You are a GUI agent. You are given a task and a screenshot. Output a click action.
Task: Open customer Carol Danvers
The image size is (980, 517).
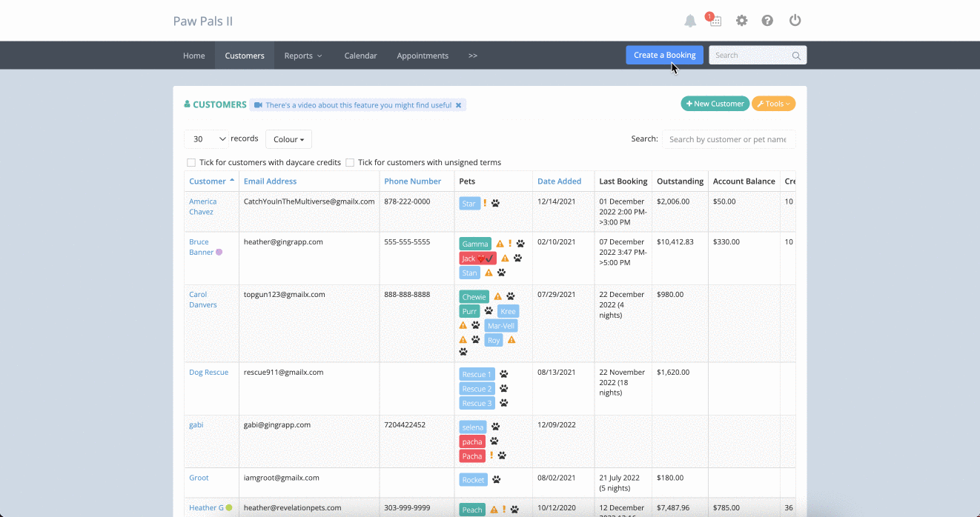pos(202,299)
